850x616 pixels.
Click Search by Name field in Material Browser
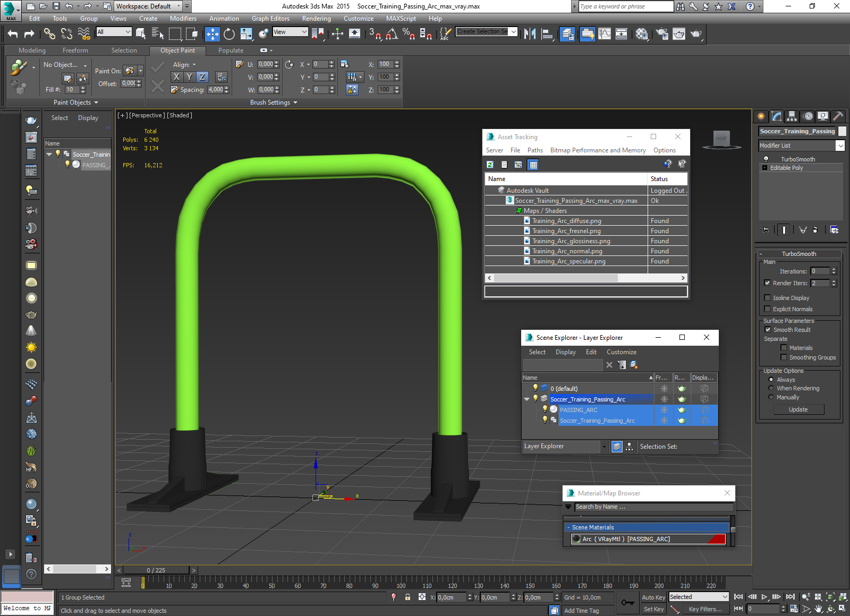[654, 507]
